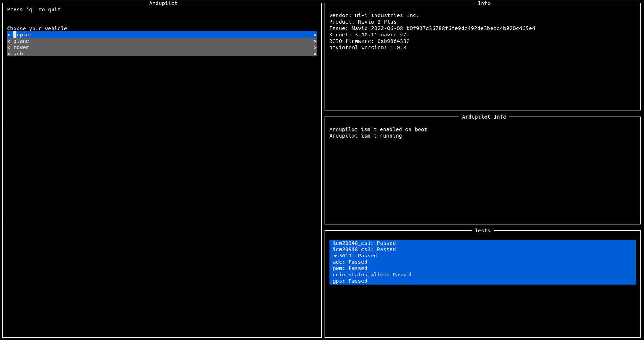The height and width of the screenshot is (340, 644).
Task: Click "Ardupilot isn't running" status line
Action: point(365,136)
